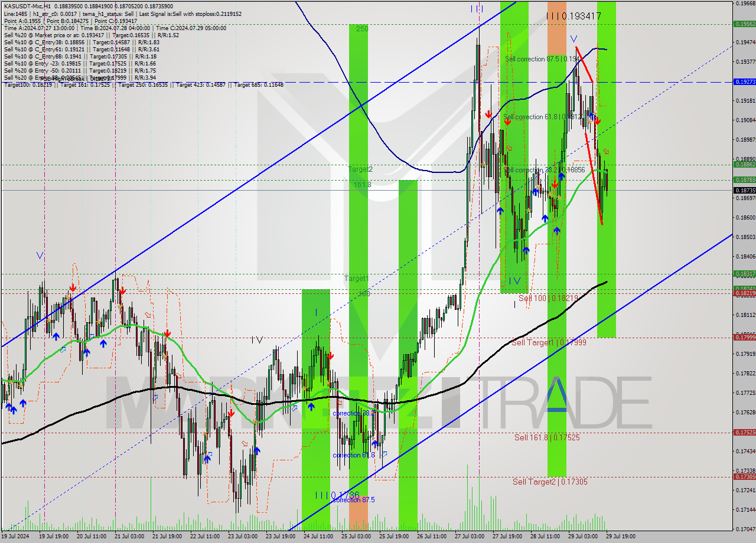This screenshot has width=756, height=543.
Task: Click the red 0.17525 price tag
Action: coord(744,433)
